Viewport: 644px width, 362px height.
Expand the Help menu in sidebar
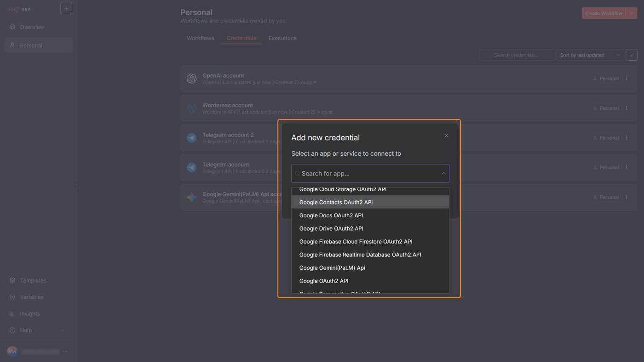[x=26, y=330]
